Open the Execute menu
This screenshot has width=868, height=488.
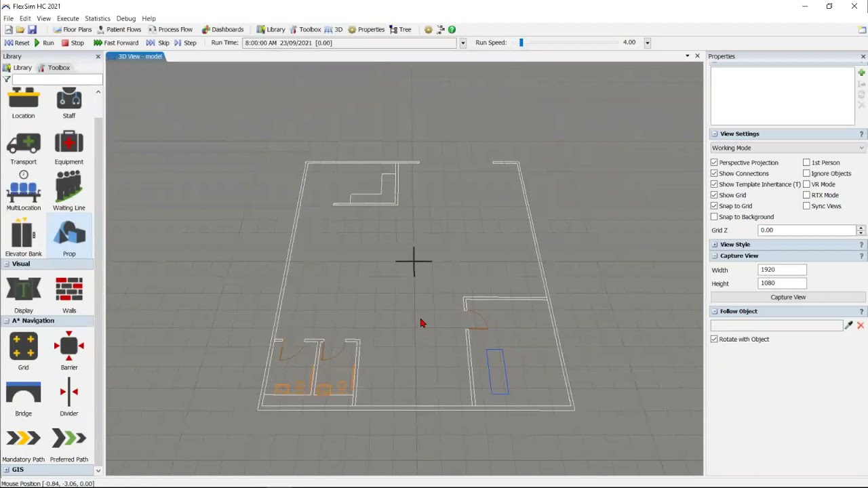coord(68,18)
